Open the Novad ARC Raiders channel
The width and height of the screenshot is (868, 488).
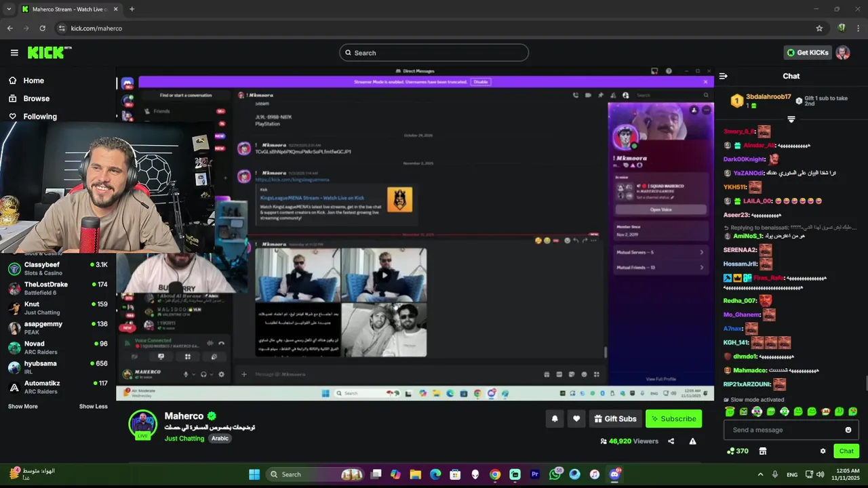[x=58, y=348]
